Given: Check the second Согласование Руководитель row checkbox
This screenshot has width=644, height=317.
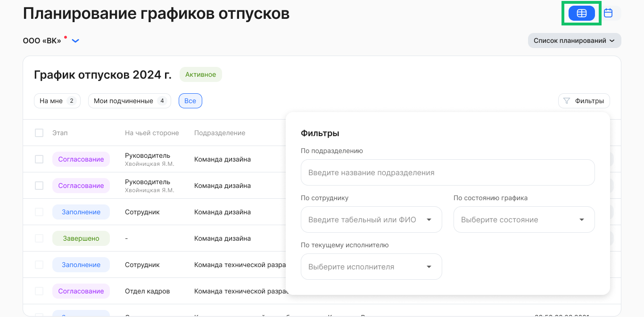Looking at the screenshot, I should (39, 186).
